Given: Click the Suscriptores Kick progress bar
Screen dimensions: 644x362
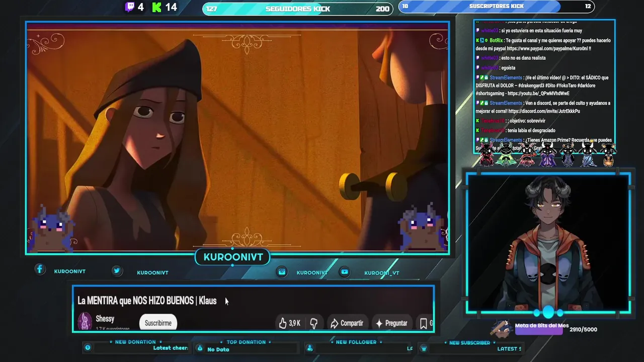Looking at the screenshot, I should [497, 6].
